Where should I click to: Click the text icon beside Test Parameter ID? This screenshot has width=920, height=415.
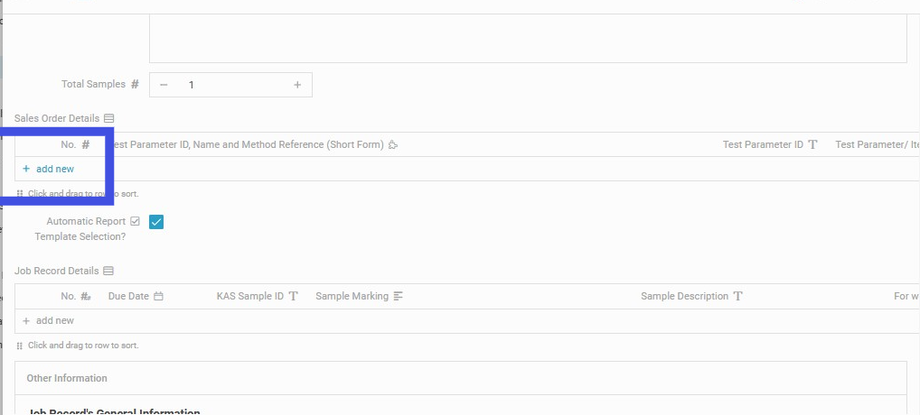(813, 145)
